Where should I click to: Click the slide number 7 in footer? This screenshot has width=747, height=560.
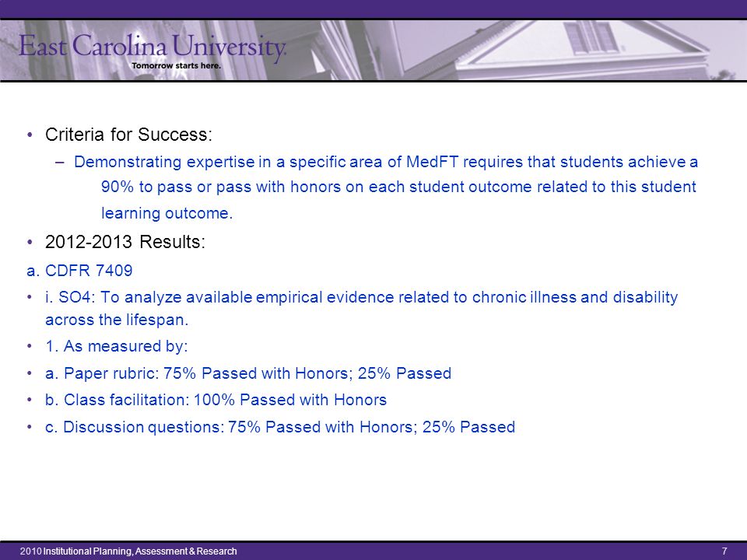click(724, 551)
